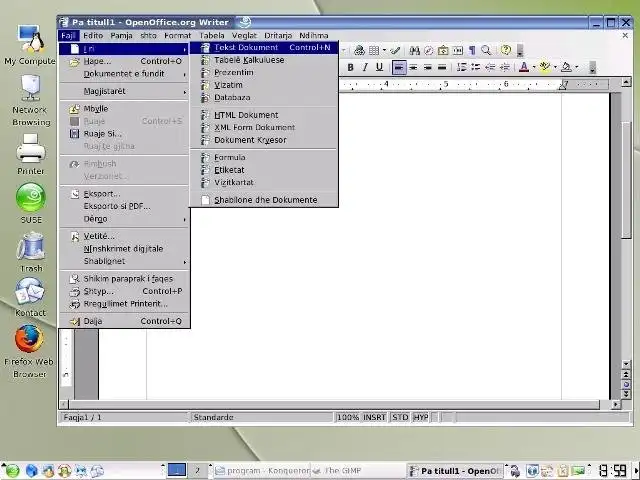
Task: Click the decrease indent icon
Action: pos(490,67)
